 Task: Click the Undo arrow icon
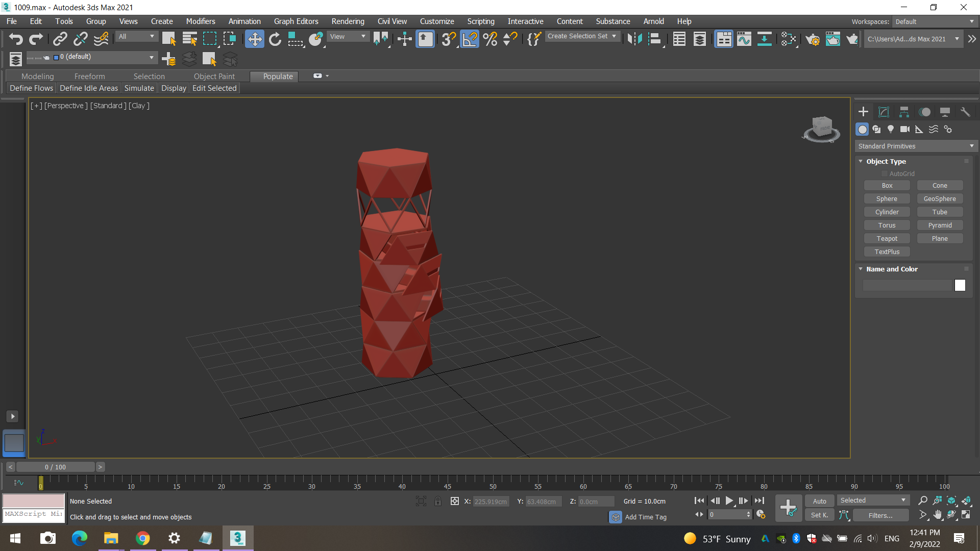[16, 39]
